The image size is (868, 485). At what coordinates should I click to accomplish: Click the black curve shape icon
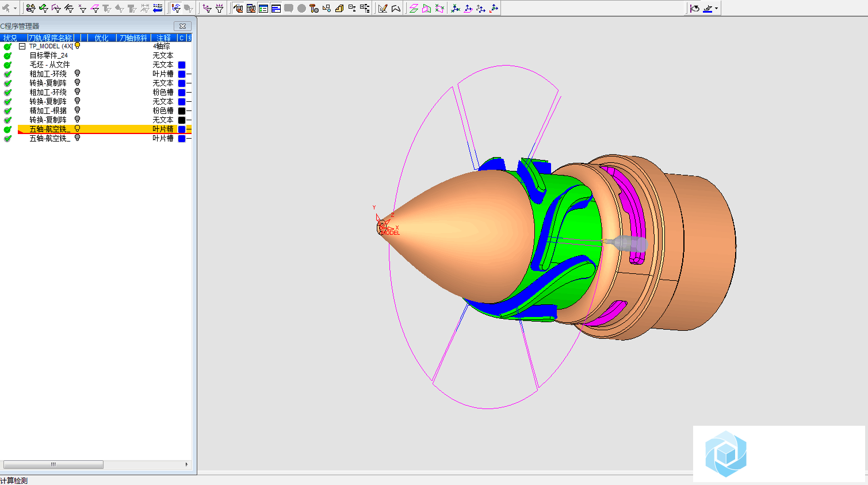[x=395, y=8]
